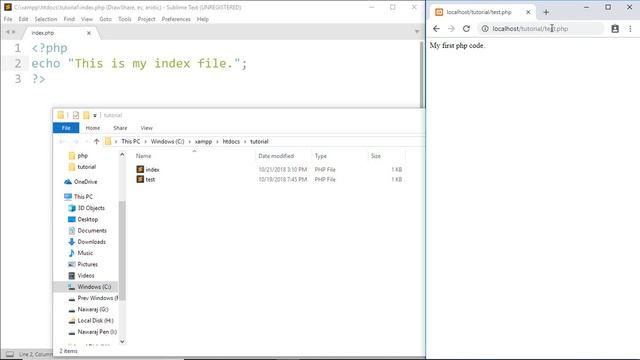The height and width of the screenshot is (360, 640).
Task: Open a new browser tab
Action: coord(546,12)
